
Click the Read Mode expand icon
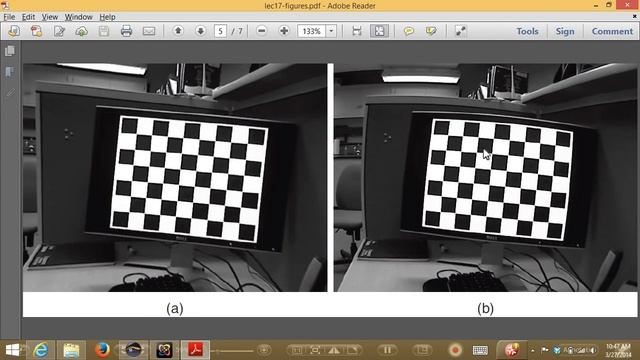(x=460, y=31)
